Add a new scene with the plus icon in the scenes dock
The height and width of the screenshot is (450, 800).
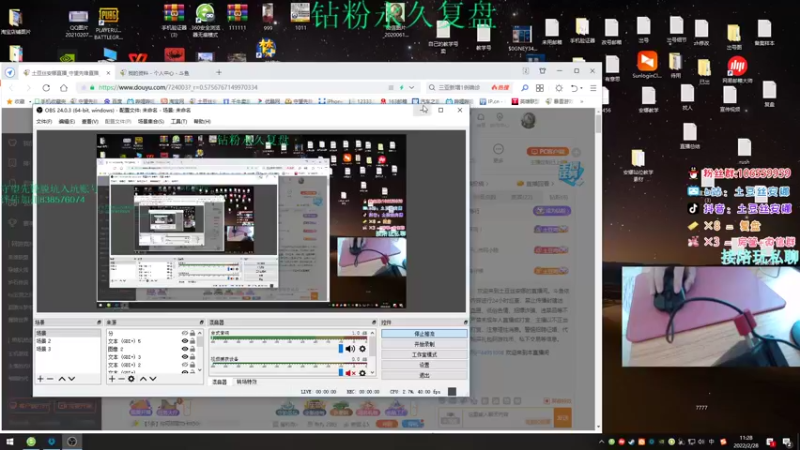(40, 379)
